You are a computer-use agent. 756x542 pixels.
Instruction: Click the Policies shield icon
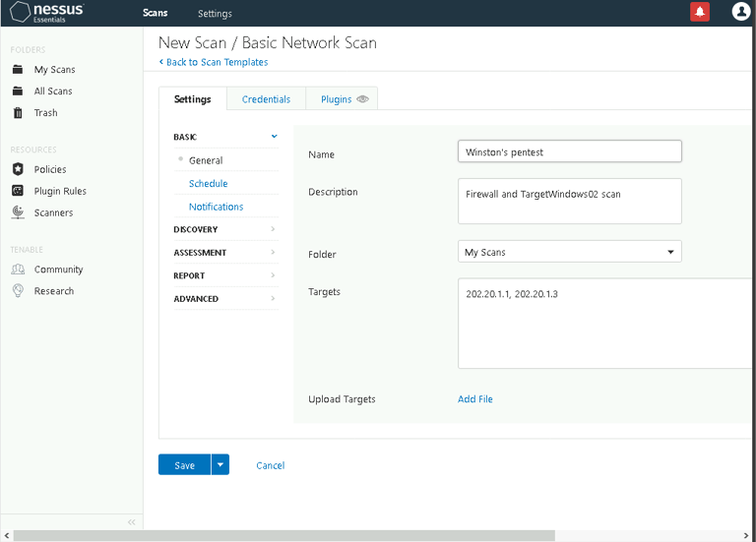tap(18, 169)
